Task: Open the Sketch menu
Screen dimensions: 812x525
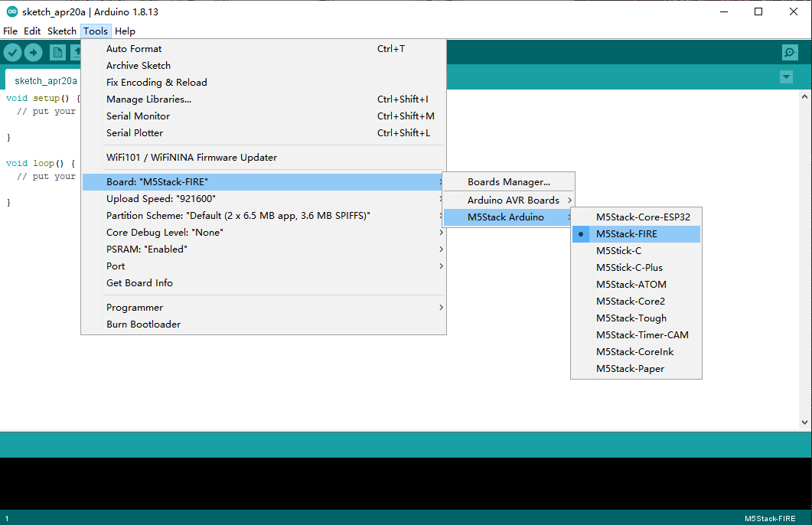Action: 62,31
